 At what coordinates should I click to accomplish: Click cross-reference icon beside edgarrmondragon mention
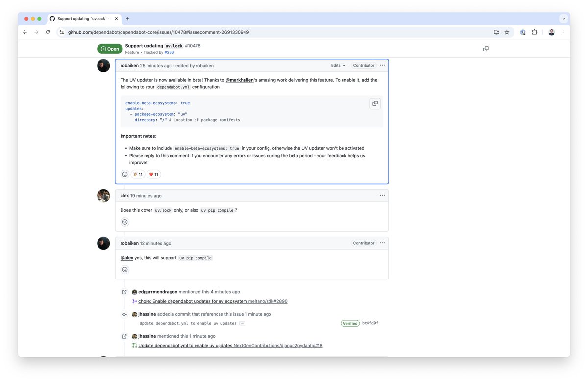coord(124,292)
